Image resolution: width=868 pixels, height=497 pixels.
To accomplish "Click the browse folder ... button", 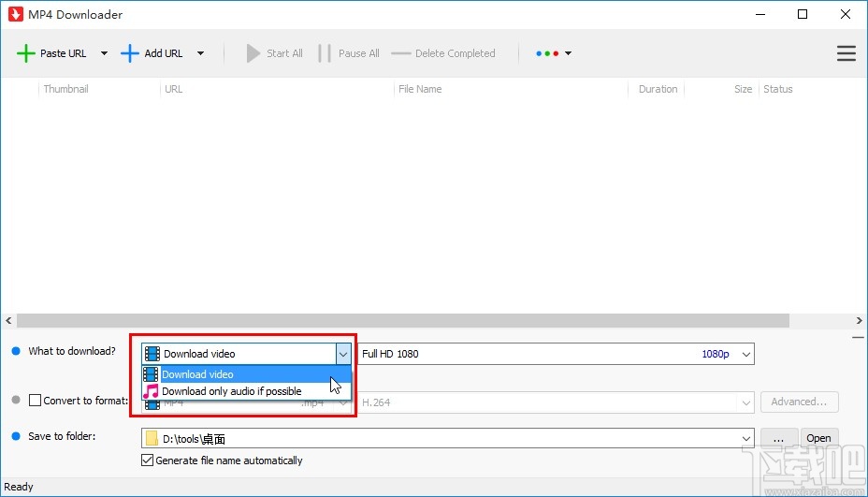I will [x=778, y=438].
